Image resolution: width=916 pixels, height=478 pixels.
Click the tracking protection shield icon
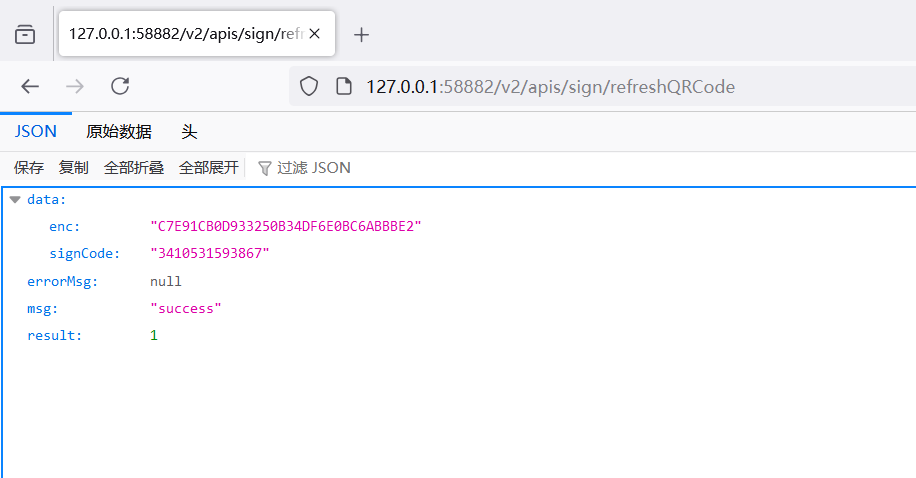(x=309, y=87)
